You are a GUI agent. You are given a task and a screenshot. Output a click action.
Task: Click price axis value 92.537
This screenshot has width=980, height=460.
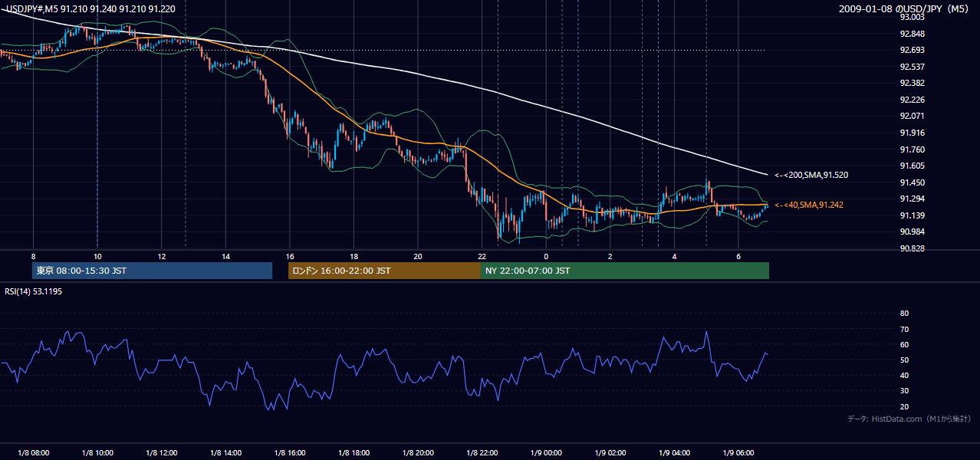tap(912, 67)
